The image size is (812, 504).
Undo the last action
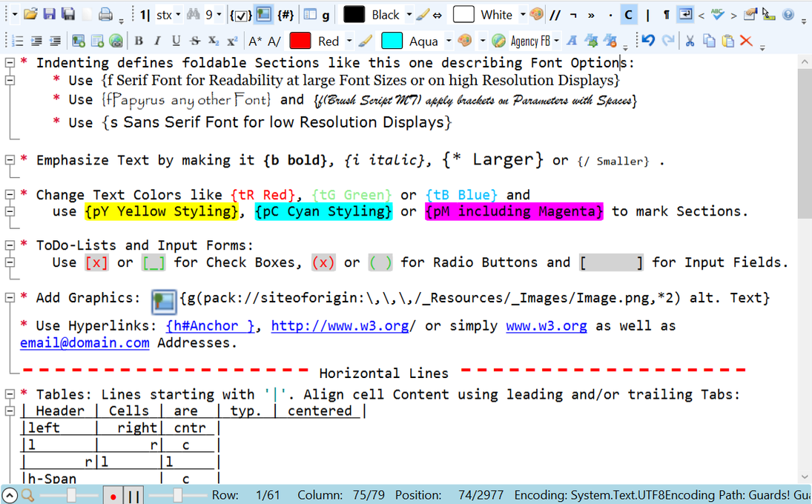tap(648, 40)
